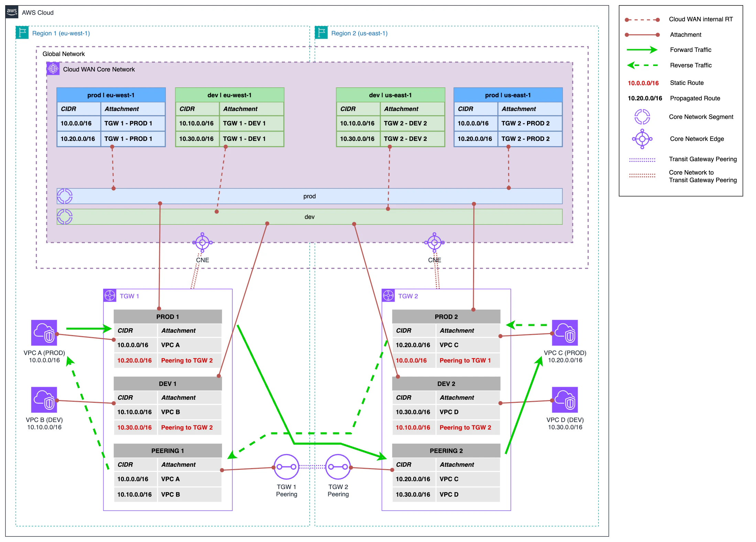Click the Cloud WAN Core Network globe icon
The height and width of the screenshot is (542, 756).
(x=53, y=68)
